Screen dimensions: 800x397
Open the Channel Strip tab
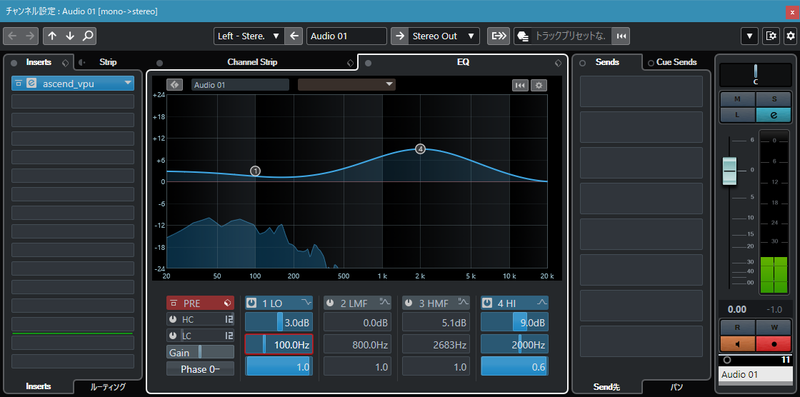[x=252, y=62]
